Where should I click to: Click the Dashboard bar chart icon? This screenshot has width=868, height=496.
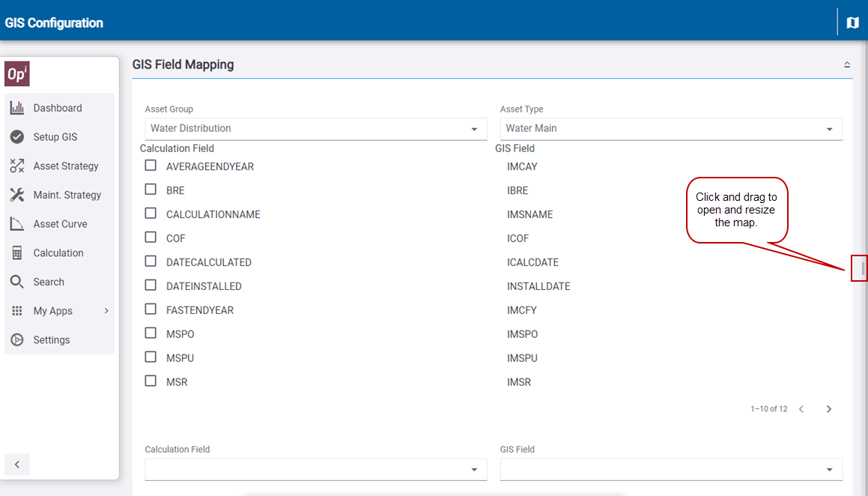coord(17,108)
